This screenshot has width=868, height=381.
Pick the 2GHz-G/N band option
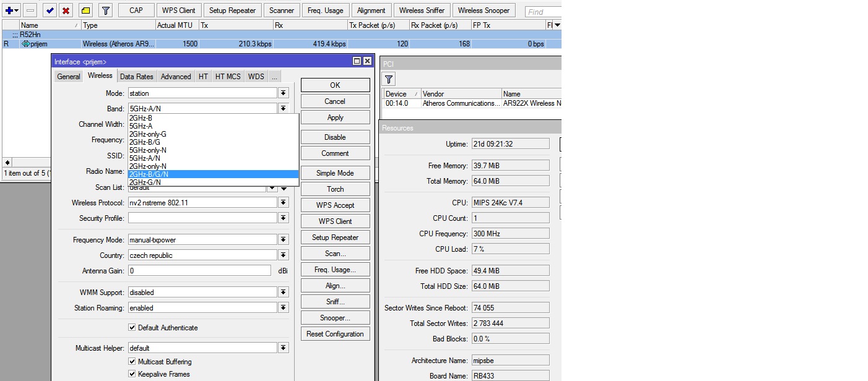pyautogui.click(x=213, y=182)
